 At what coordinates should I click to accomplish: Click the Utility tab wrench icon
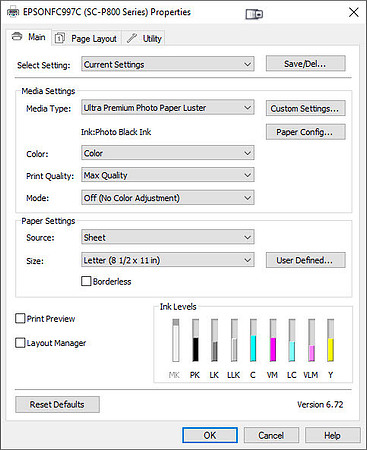coord(132,38)
